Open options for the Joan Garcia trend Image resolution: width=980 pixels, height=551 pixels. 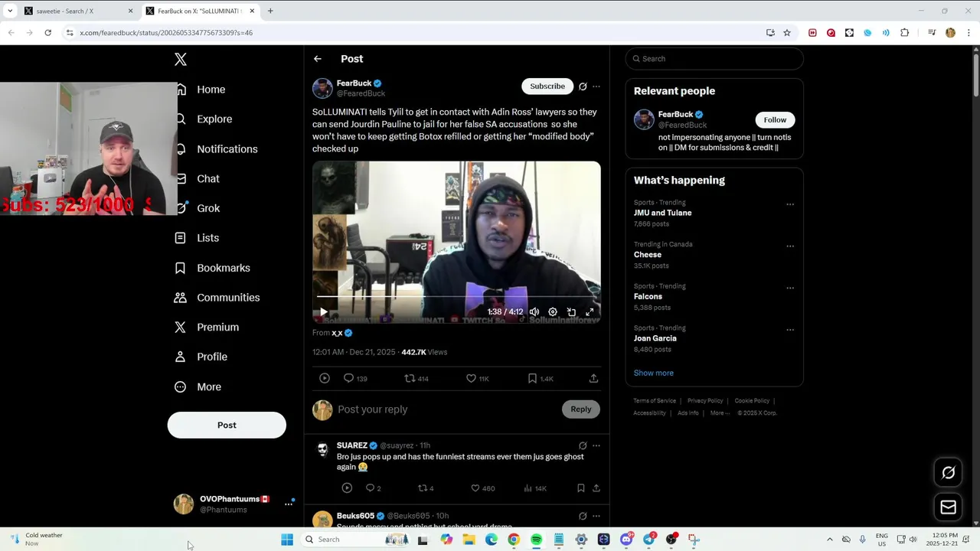[x=790, y=330]
